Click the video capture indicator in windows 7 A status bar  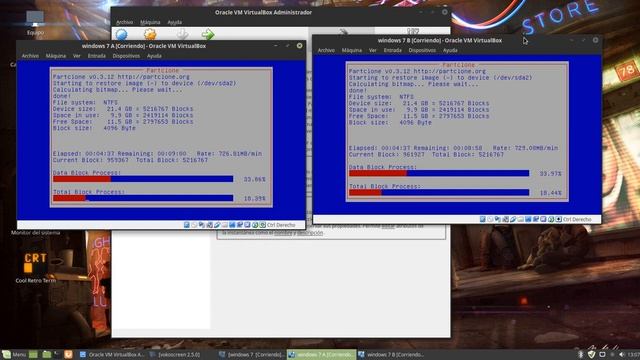tap(240, 225)
